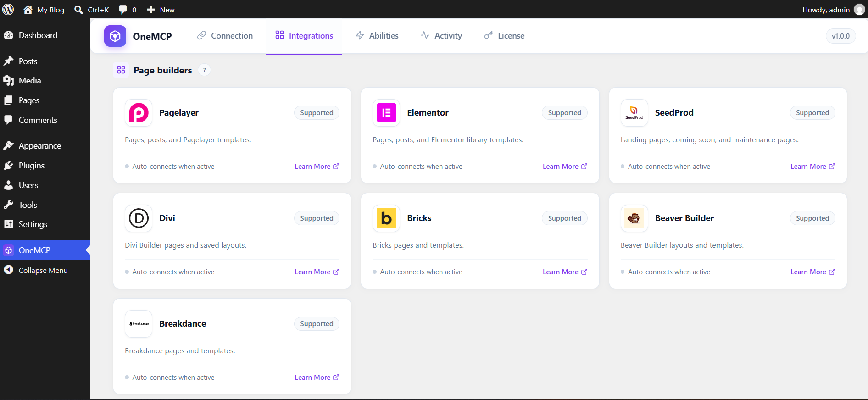Click the Bricks logo icon

pyautogui.click(x=386, y=218)
